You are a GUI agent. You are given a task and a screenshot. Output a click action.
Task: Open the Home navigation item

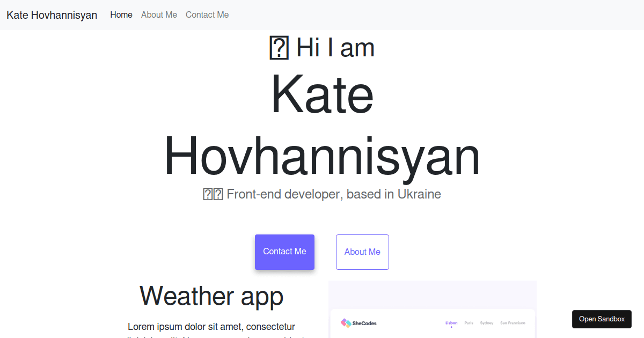pos(121,14)
